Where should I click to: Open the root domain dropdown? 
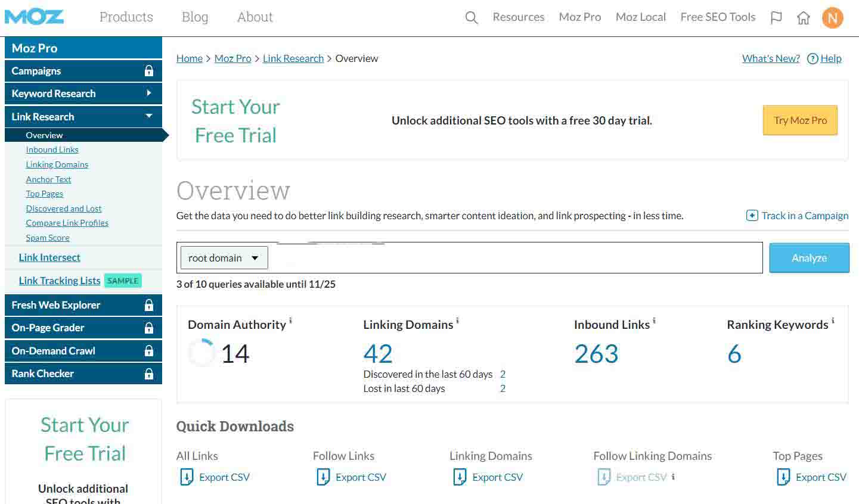(224, 257)
